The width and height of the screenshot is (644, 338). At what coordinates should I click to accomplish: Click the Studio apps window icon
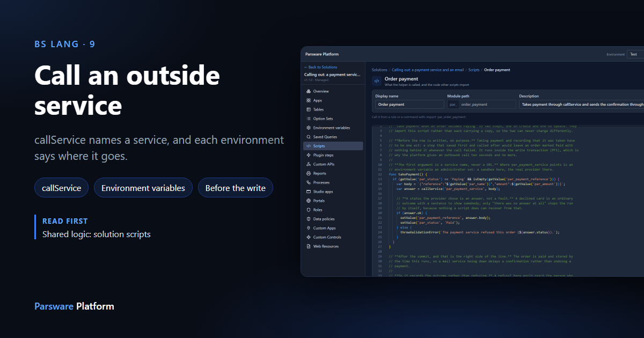[x=309, y=192]
